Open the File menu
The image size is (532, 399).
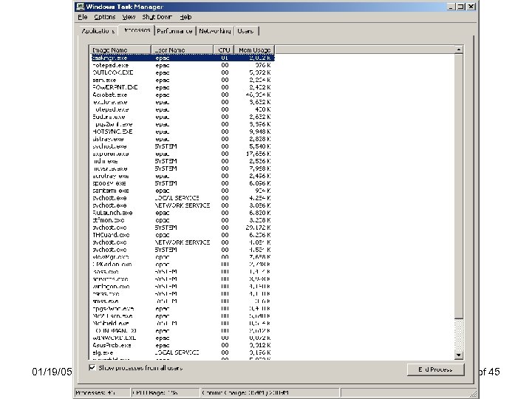tap(83, 17)
